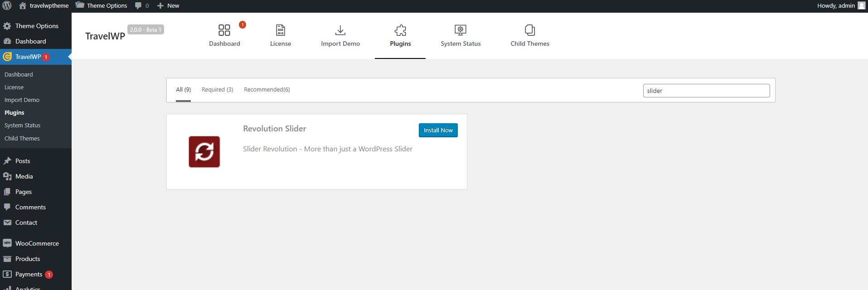
Task: Click the WordPress logo icon
Action: click(x=7, y=6)
